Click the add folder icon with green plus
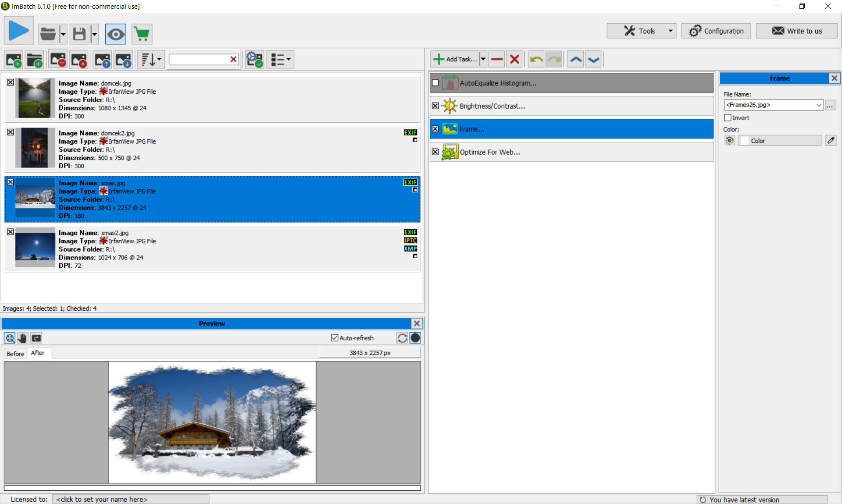This screenshot has width=842, height=504. [35, 60]
